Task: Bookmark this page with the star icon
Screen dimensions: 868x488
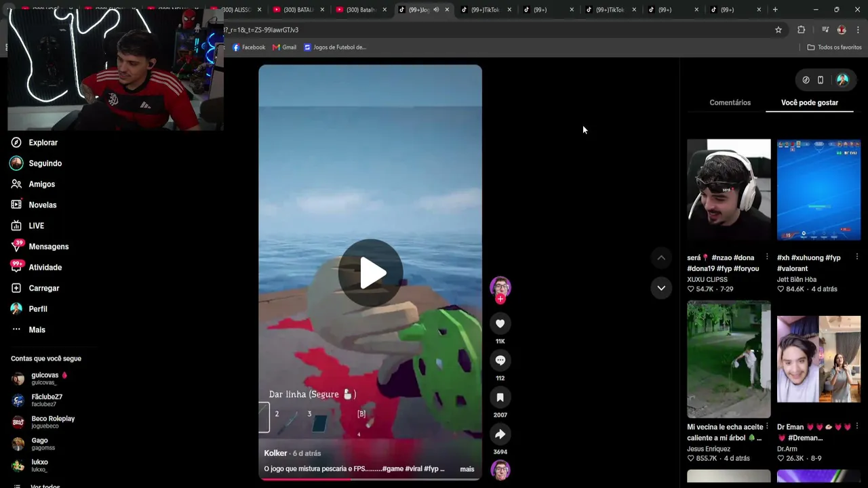Action: (x=778, y=30)
